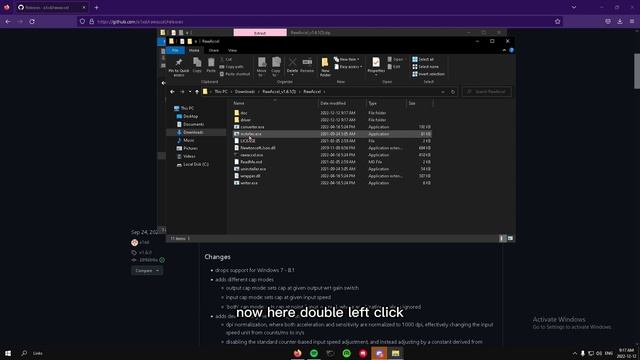The image size is (640, 360).
Task: Click the Cut command in the ribbon
Action: [226, 59]
